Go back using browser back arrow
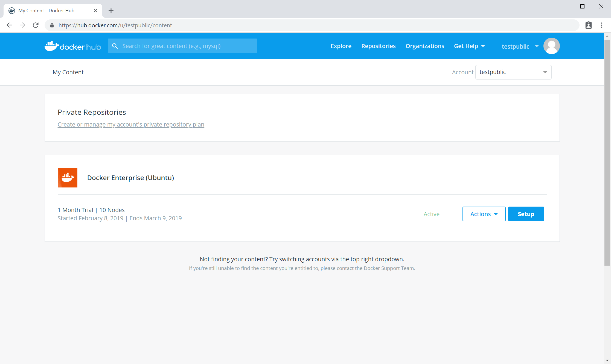Screen dimensions: 611x364 coord(9,25)
